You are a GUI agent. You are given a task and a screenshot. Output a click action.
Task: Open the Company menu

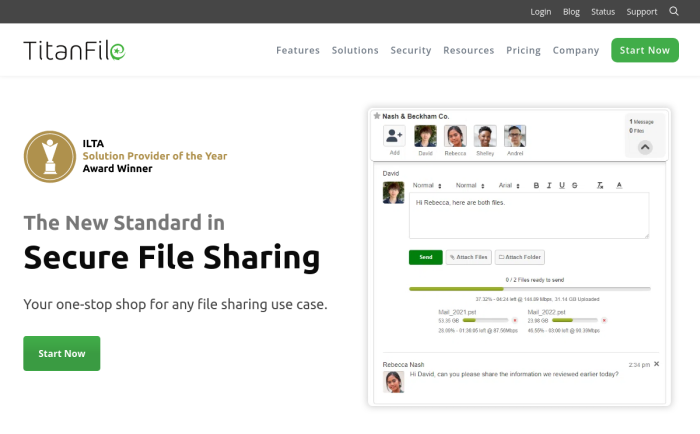(576, 50)
